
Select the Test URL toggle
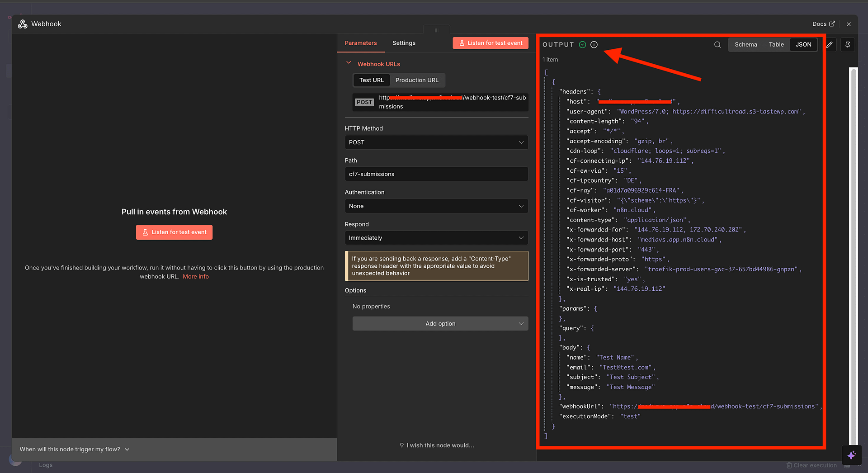click(371, 80)
